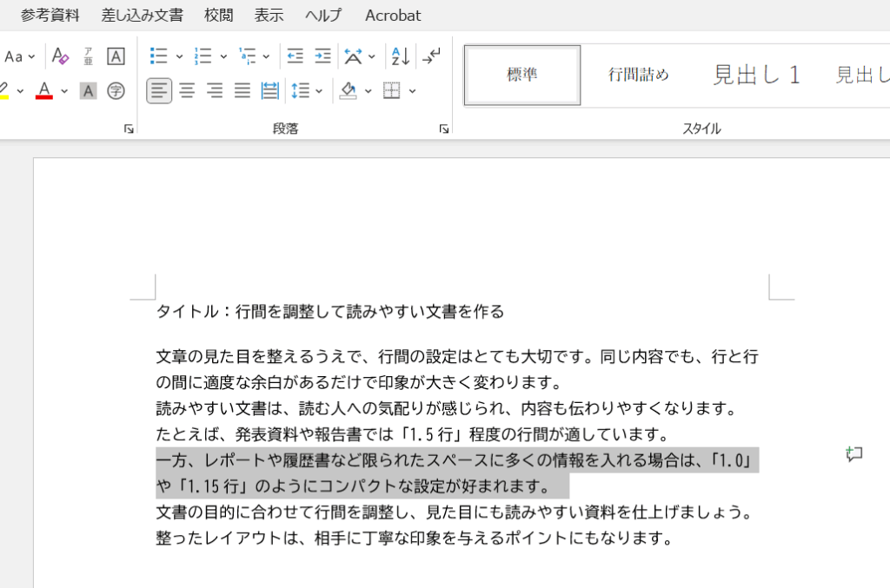
Task: Toggle center alignment for paragraph
Action: [x=187, y=90]
